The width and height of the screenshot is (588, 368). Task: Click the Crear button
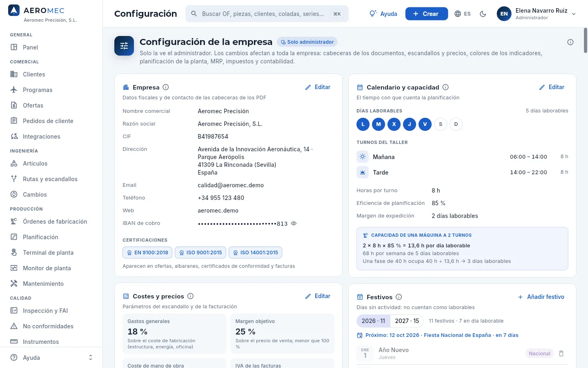tap(426, 14)
